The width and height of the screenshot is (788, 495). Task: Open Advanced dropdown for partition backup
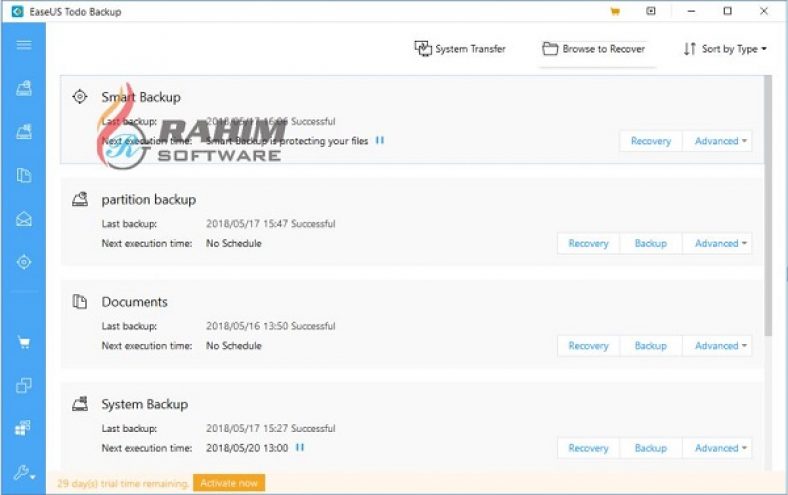pyautogui.click(x=721, y=243)
